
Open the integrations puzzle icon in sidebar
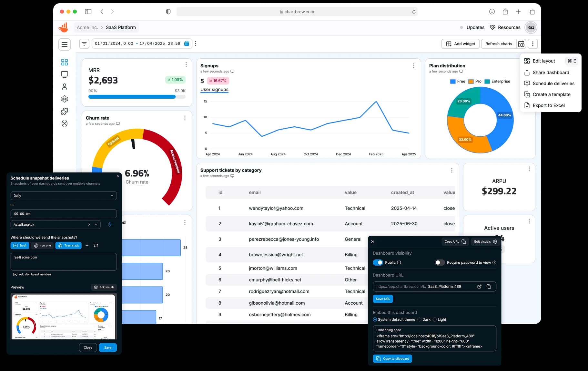(x=65, y=111)
